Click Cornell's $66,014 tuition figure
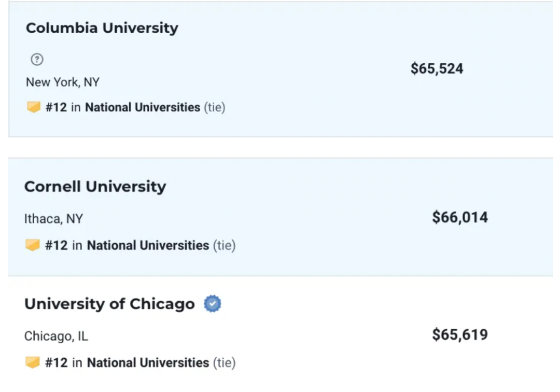 [460, 217]
